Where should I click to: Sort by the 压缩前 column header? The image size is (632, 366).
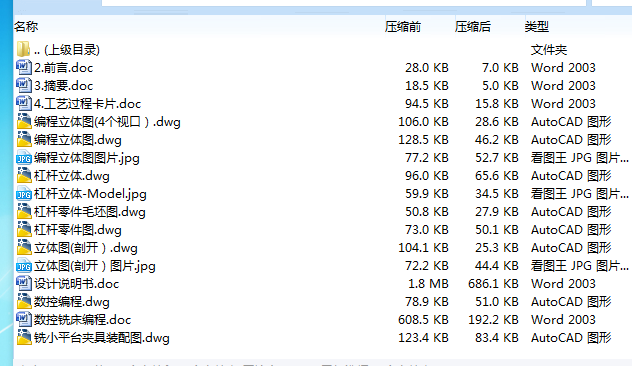pyautogui.click(x=403, y=27)
